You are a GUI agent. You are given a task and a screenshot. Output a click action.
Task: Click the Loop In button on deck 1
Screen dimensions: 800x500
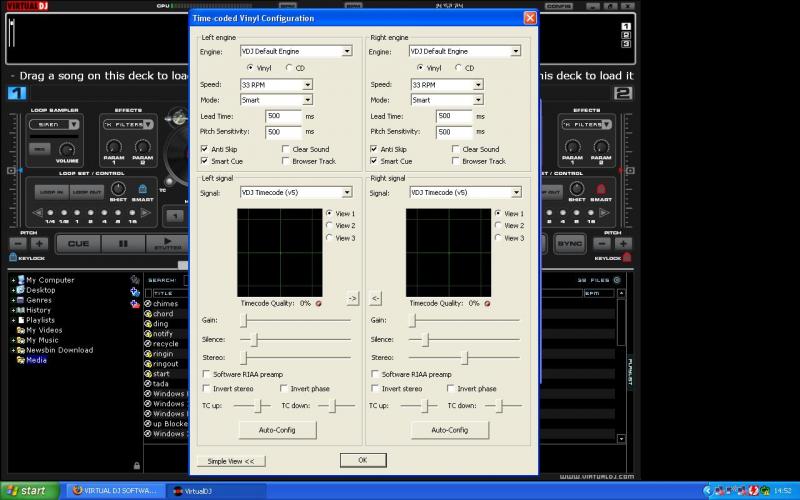pos(52,192)
